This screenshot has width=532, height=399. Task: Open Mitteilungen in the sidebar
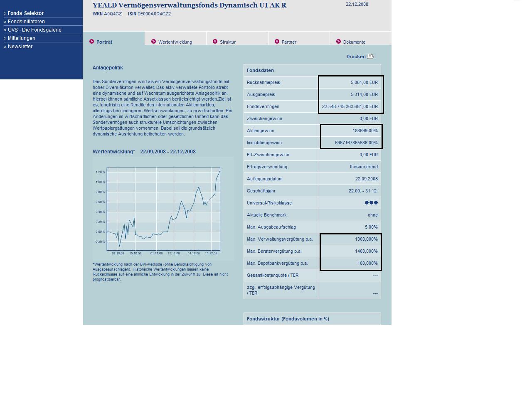click(21, 38)
